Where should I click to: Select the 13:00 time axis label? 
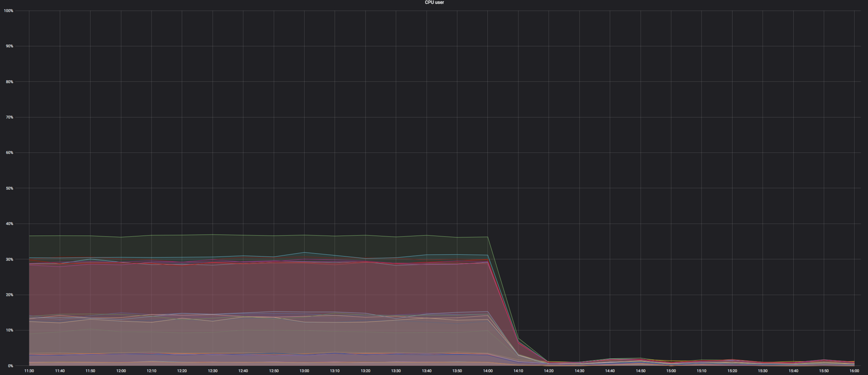(x=305, y=371)
